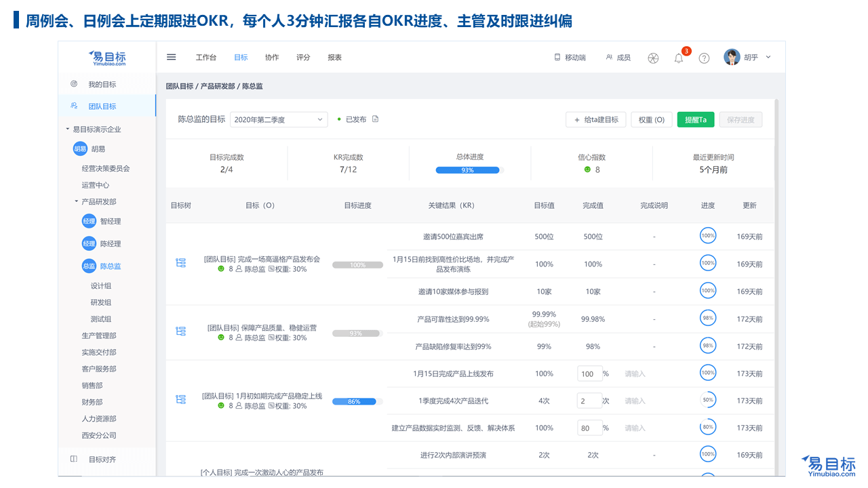
Task: Select 经营决策委员会 in tree
Action: [x=106, y=168]
